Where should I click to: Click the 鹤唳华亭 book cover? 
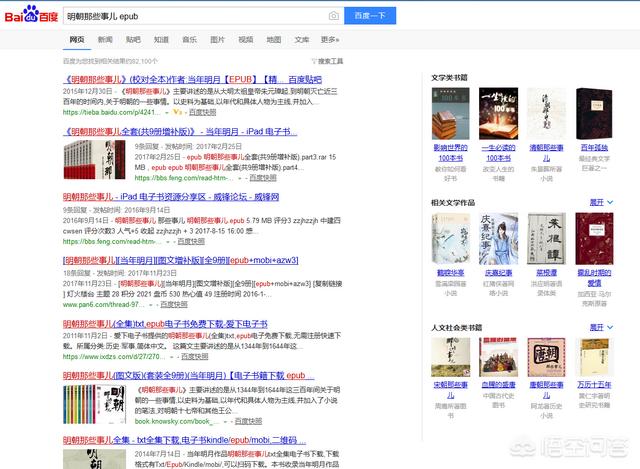pos(451,238)
